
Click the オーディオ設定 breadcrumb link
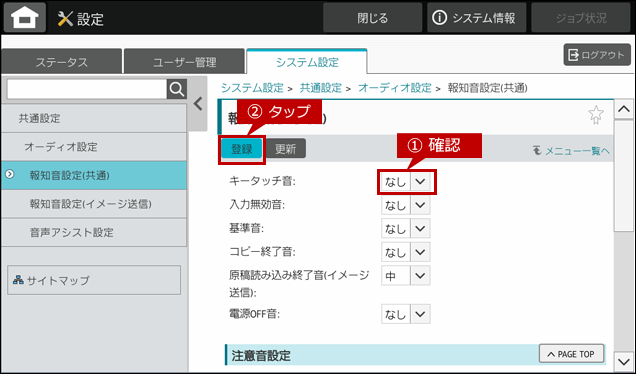[395, 88]
